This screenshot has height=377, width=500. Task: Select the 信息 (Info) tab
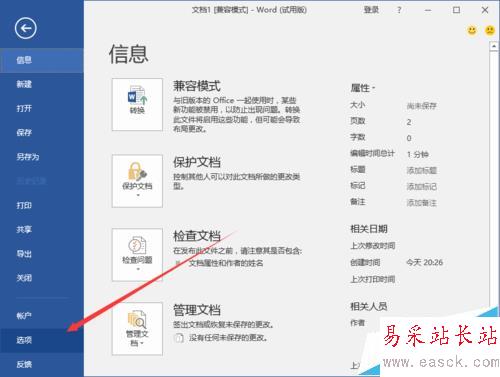42,60
